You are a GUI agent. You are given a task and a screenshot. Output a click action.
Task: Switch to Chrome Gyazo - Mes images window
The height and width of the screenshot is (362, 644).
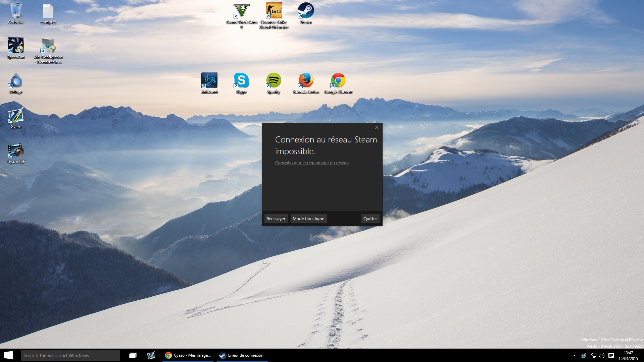(x=188, y=355)
